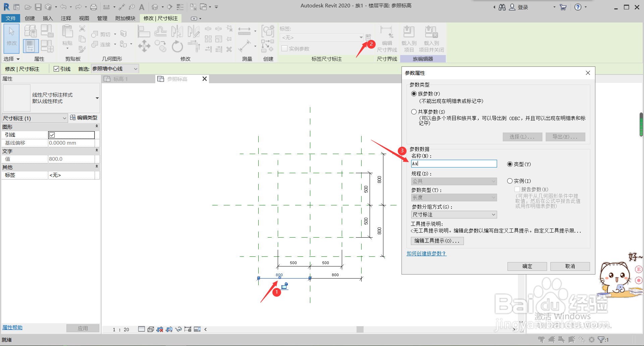This screenshot has width=644, height=346.
Task: Switch to the 标高 1 view tab
Action: (127, 79)
